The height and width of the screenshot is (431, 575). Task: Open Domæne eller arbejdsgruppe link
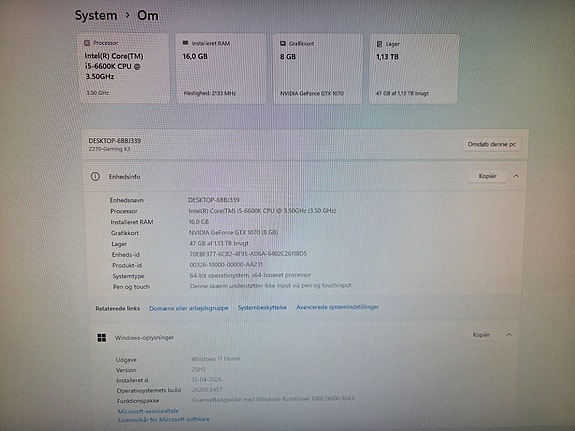188,308
